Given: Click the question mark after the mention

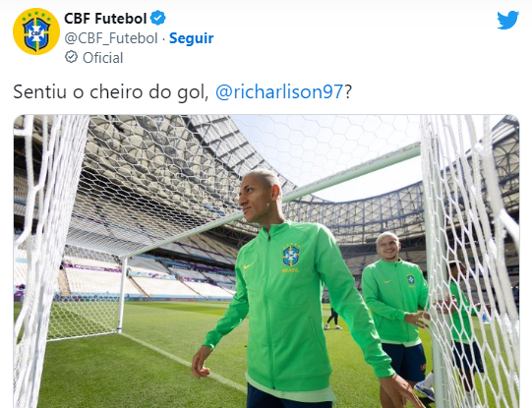Looking at the screenshot, I should 348,91.
